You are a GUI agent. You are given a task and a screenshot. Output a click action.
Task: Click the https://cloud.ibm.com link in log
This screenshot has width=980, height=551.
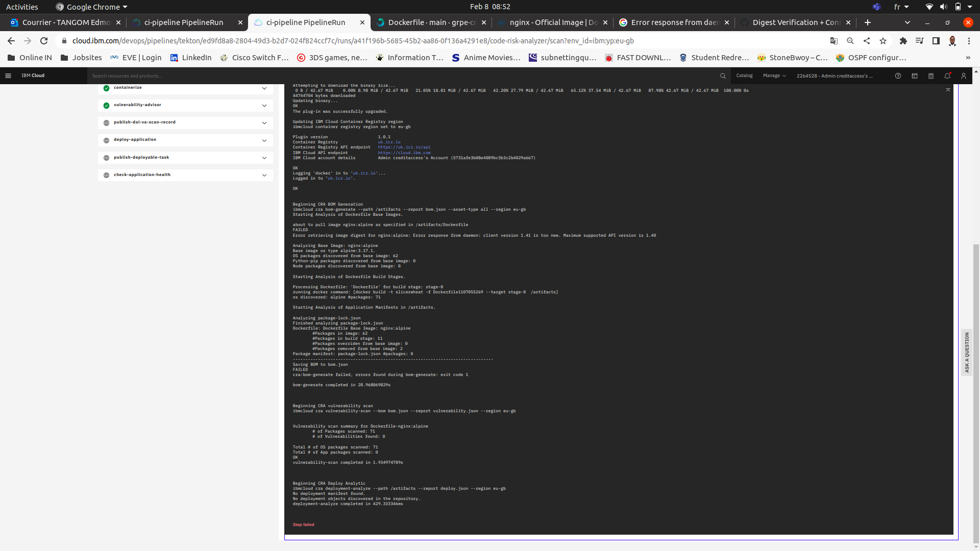click(404, 153)
